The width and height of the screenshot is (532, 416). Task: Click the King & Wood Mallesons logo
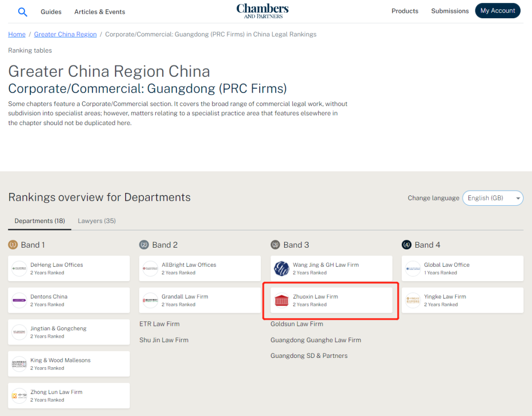click(x=19, y=364)
